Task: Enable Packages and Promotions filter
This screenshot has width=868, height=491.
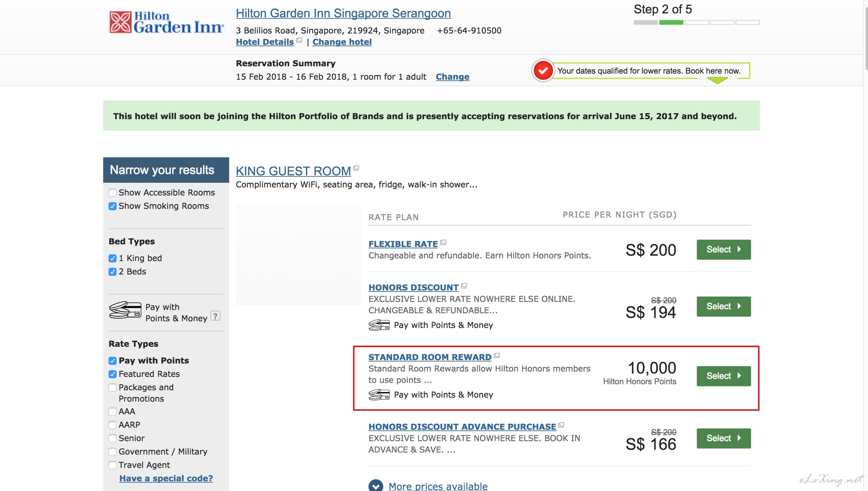Action: click(x=112, y=388)
